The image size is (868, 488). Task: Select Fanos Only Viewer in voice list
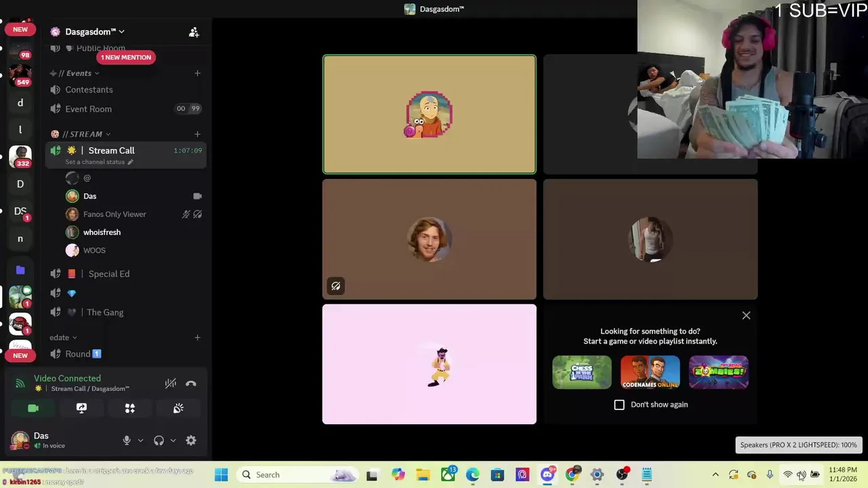tap(133, 214)
